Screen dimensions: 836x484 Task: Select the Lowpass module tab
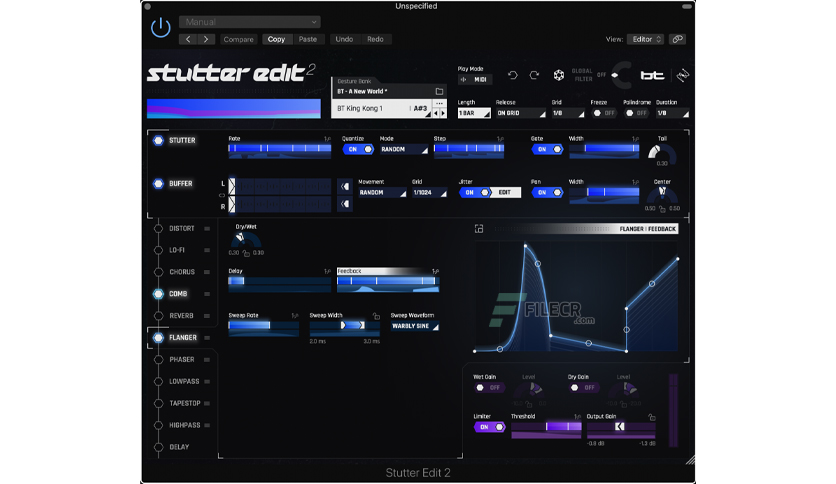tap(184, 381)
